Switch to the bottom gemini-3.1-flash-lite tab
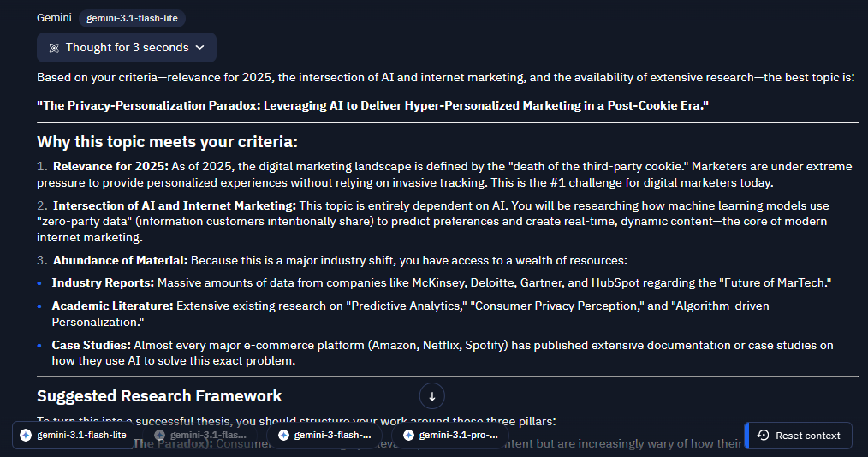The image size is (868, 457). click(73, 436)
